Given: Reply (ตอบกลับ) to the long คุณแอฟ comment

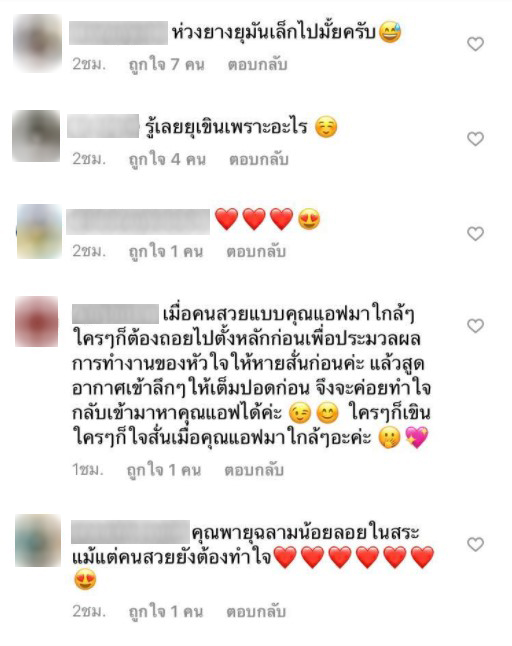Looking at the screenshot, I should tap(254, 470).
